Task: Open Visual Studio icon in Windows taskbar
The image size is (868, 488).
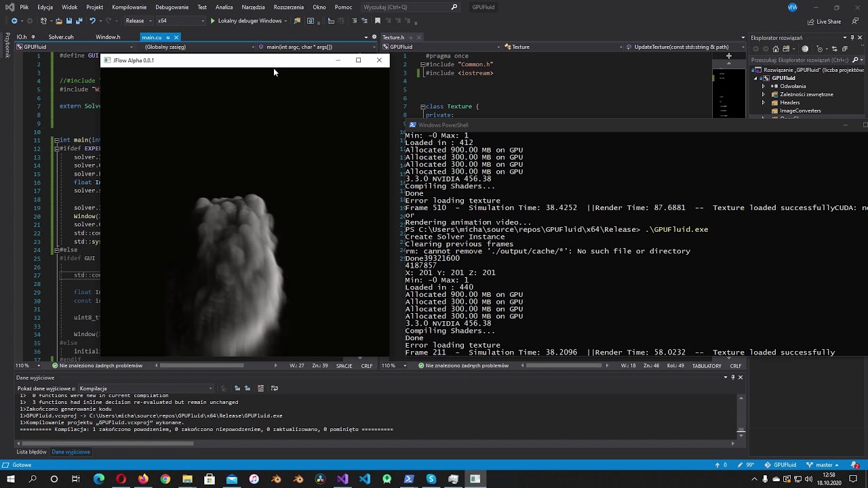Action: pos(342,479)
